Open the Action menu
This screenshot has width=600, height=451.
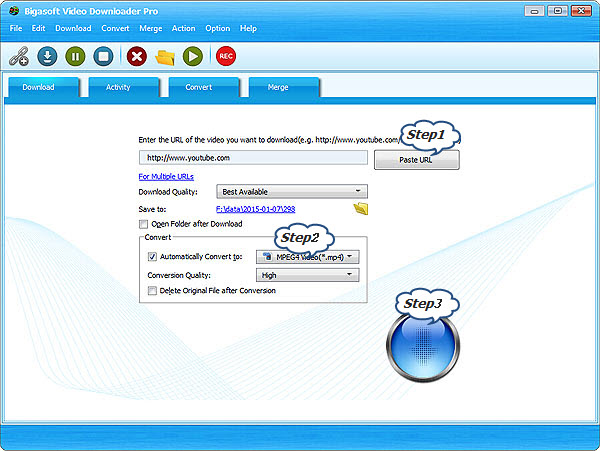click(x=183, y=28)
